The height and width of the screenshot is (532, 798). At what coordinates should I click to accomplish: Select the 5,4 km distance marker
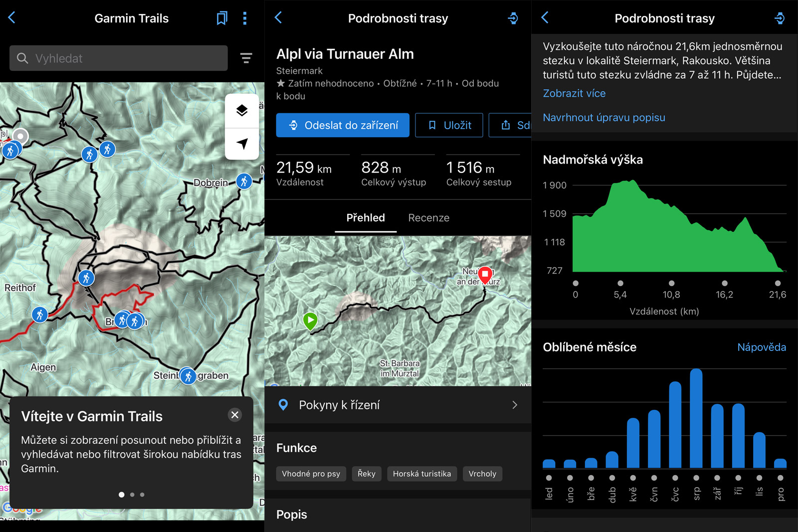(x=620, y=283)
